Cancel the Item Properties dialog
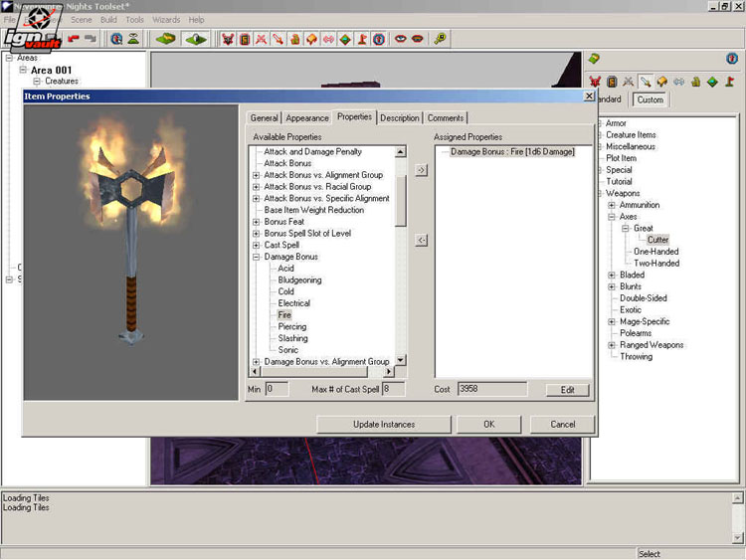The image size is (746, 560). (562, 425)
